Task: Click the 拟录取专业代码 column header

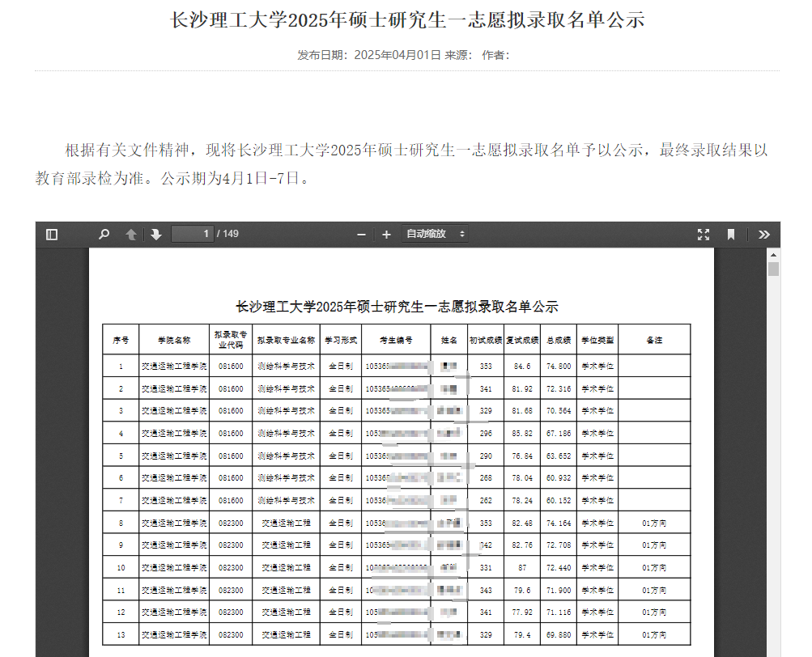Action: coord(231,340)
